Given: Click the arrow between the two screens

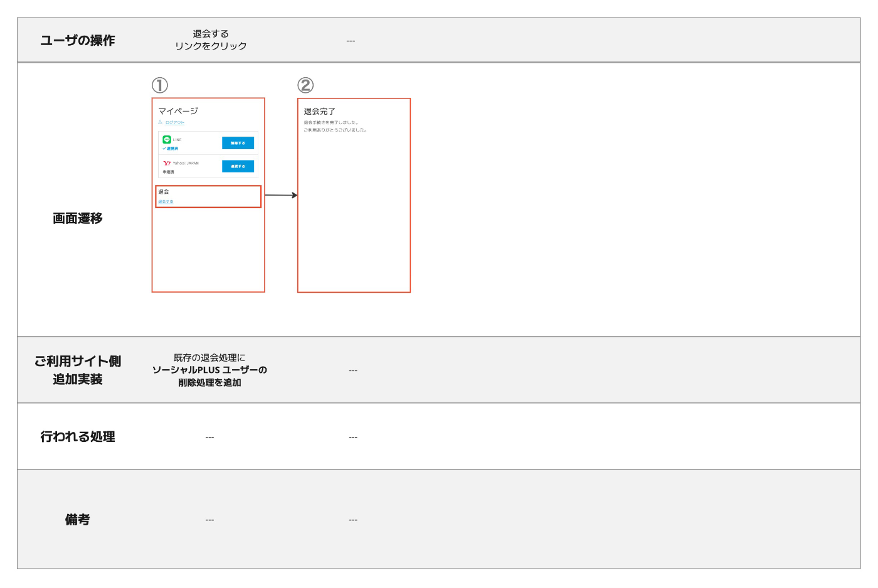Looking at the screenshot, I should tap(280, 195).
